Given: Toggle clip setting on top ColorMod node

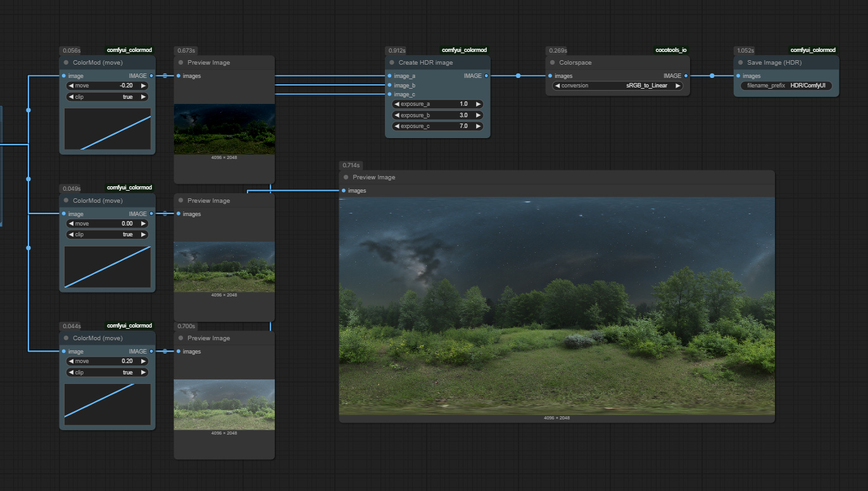Looking at the screenshot, I should click(x=106, y=96).
